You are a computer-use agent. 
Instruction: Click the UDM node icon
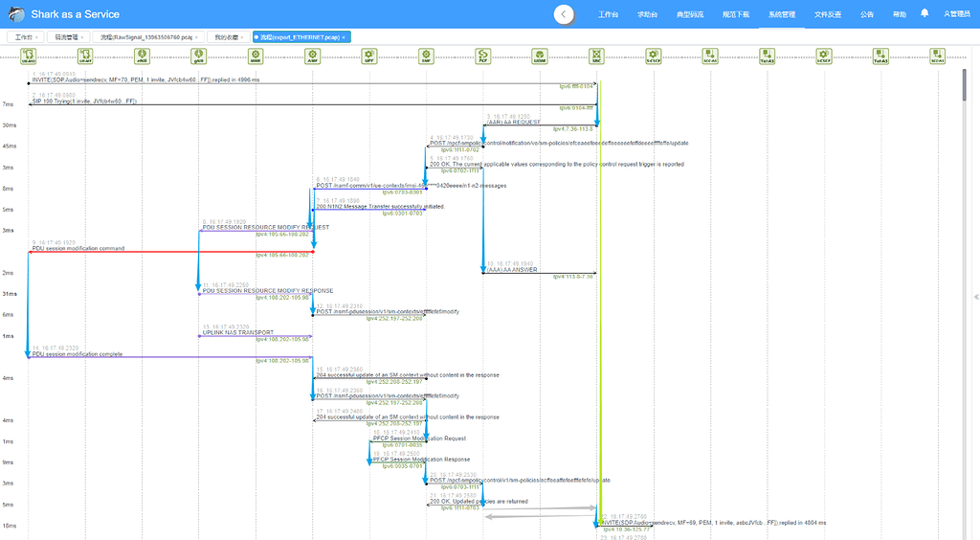[x=540, y=56]
